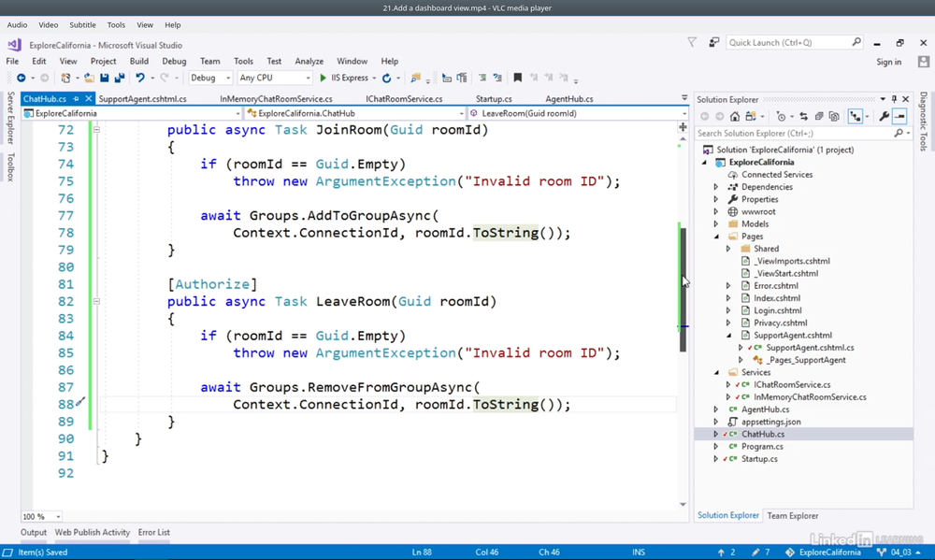This screenshot has height=560, width=935.
Task: Open VLC's Subtitle menu
Action: coord(82,25)
